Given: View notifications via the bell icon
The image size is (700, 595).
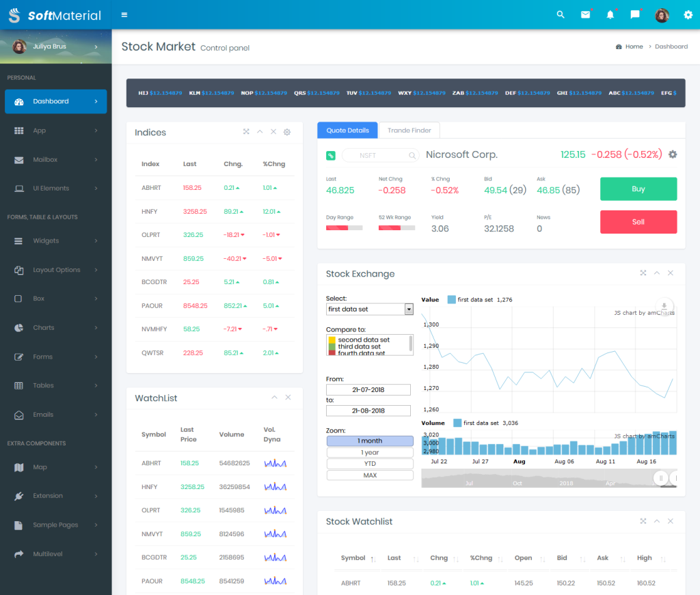Looking at the screenshot, I should (x=610, y=14).
